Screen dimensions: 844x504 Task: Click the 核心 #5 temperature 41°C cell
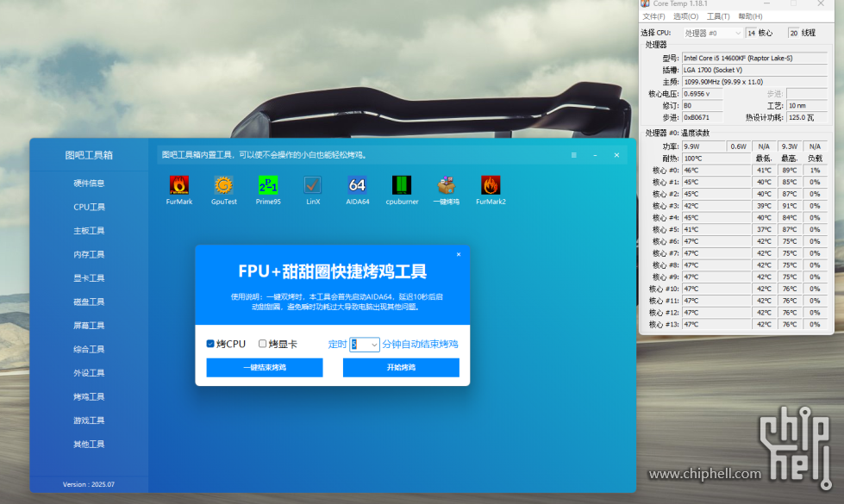click(x=716, y=229)
